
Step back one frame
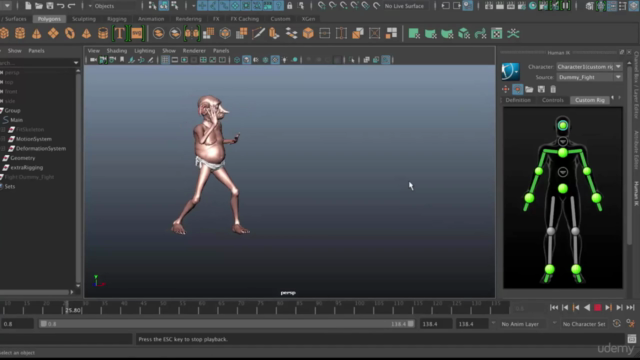[x=565, y=308]
